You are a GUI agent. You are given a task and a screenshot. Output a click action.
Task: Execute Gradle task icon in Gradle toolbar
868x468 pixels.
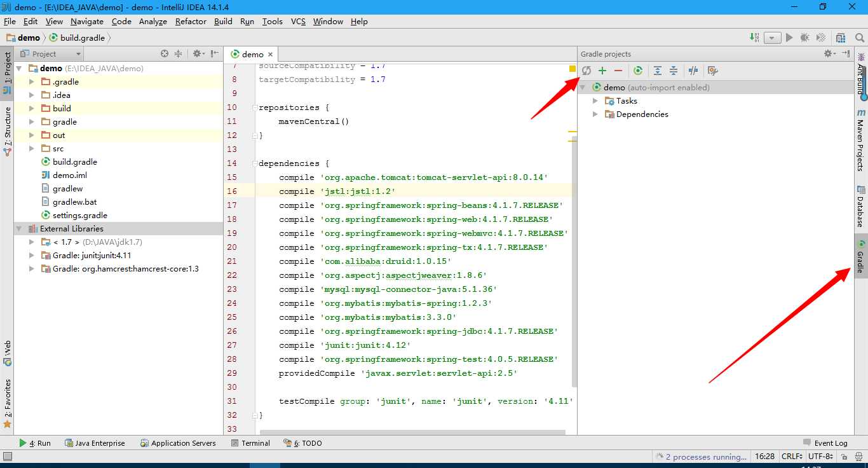(638, 71)
